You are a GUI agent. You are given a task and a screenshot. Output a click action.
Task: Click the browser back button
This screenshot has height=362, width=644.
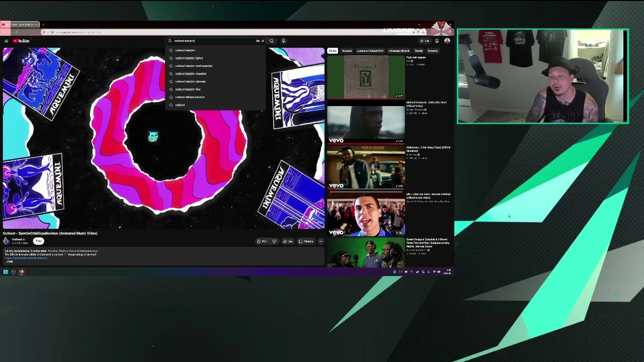[5, 32]
